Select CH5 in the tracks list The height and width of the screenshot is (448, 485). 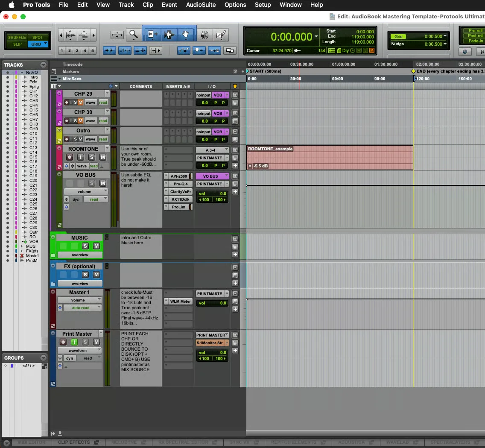(x=33, y=110)
